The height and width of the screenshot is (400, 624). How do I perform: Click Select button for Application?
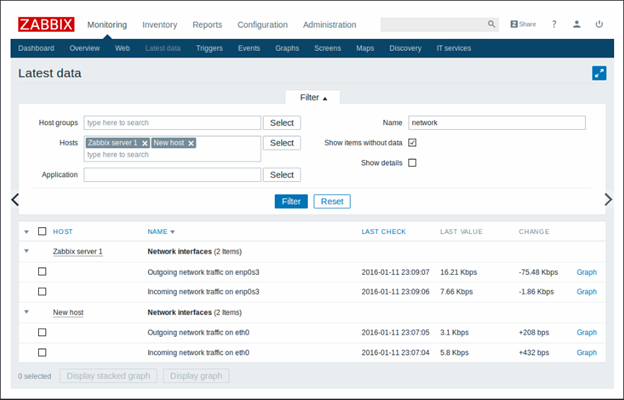(282, 175)
